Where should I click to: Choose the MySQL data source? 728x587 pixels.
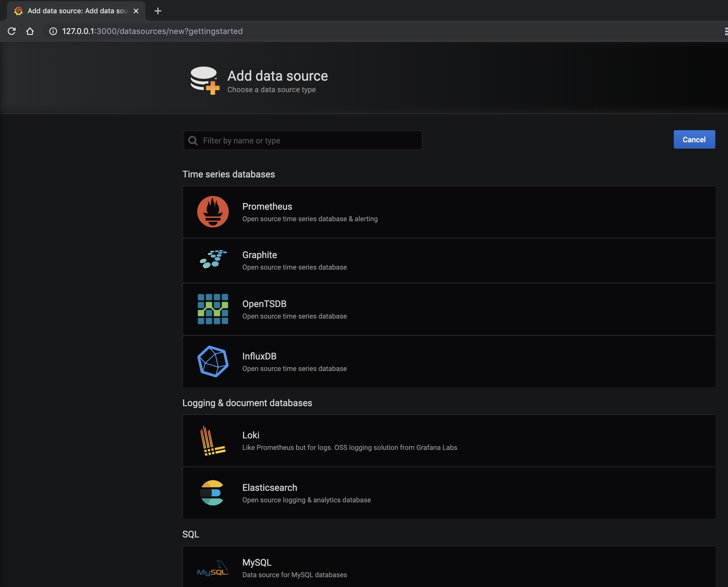pos(448,567)
